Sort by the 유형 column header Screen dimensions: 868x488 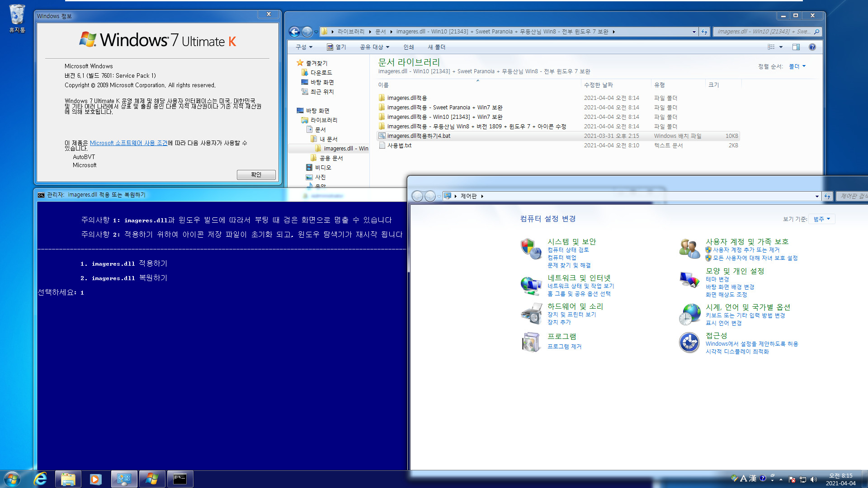(678, 85)
